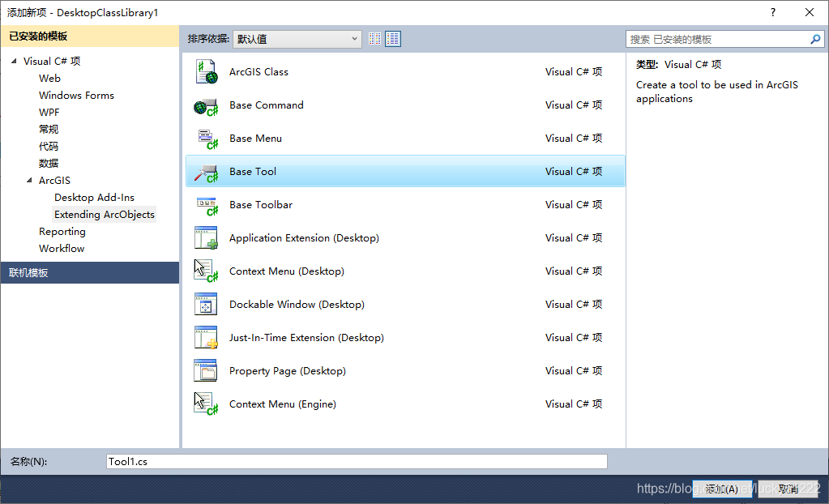The image size is (829, 504).
Task: Select Dockable Window (Desktop) label
Action: pos(297,305)
